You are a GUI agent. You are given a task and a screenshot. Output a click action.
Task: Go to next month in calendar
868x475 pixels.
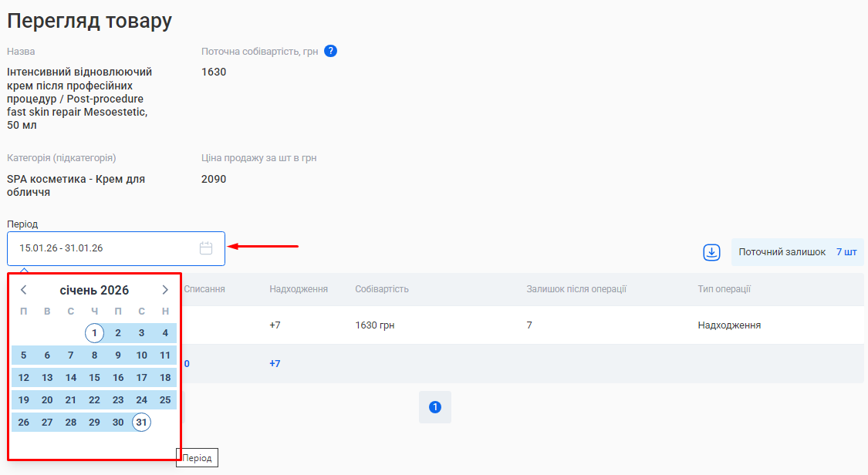tap(165, 290)
